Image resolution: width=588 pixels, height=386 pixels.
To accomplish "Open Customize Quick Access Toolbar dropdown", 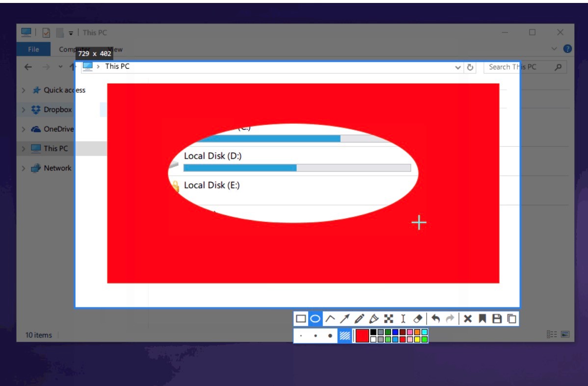I will pos(71,33).
